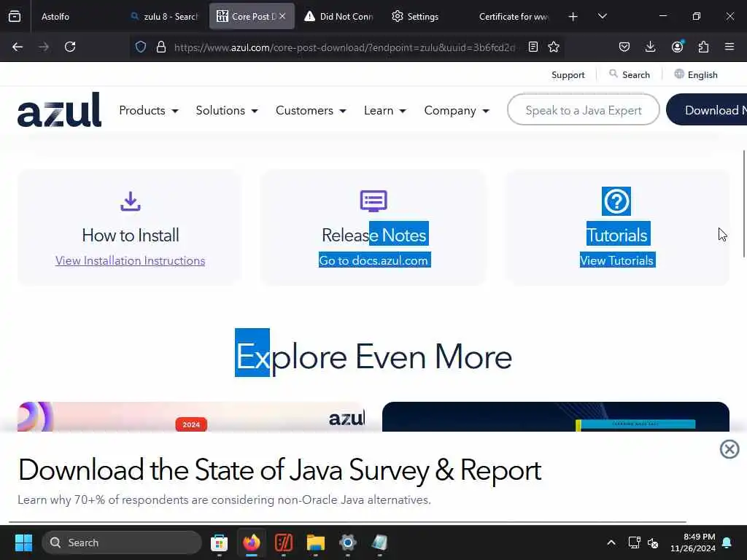Switch to the Did Not Connect tab

coord(339,16)
